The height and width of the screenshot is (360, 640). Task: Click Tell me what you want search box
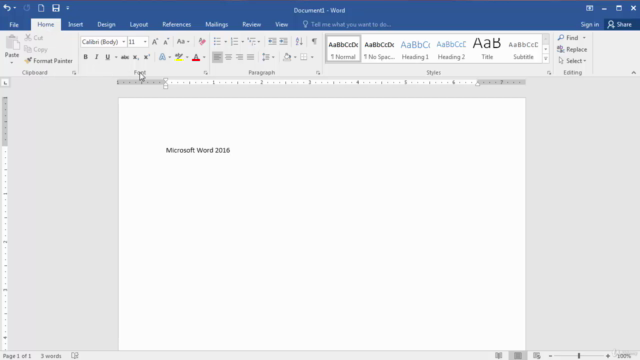(347, 24)
